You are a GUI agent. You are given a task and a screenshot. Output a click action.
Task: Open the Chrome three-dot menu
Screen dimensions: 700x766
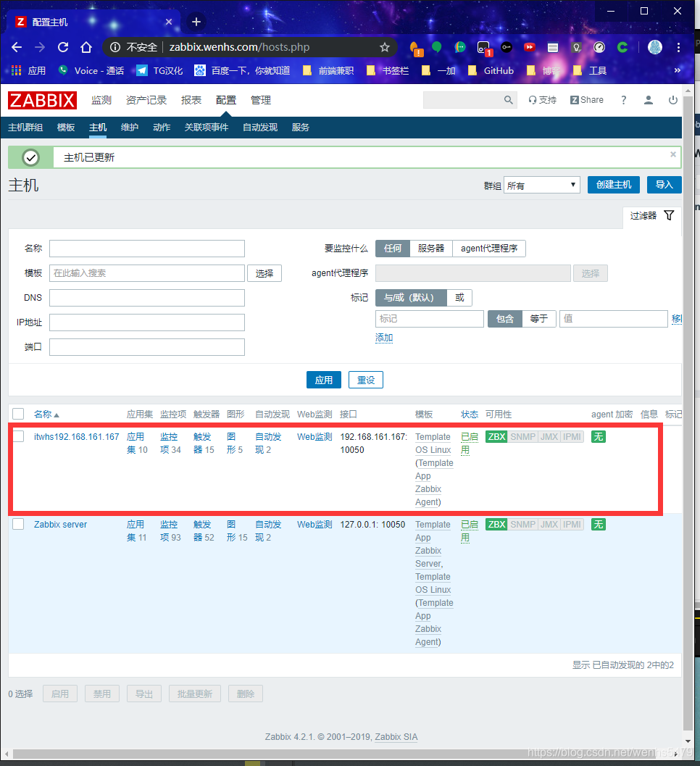678,47
